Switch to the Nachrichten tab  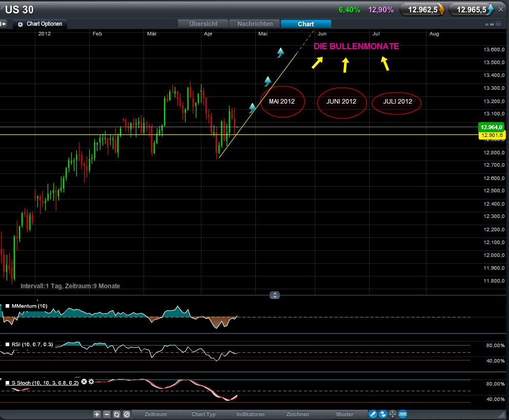[255, 24]
